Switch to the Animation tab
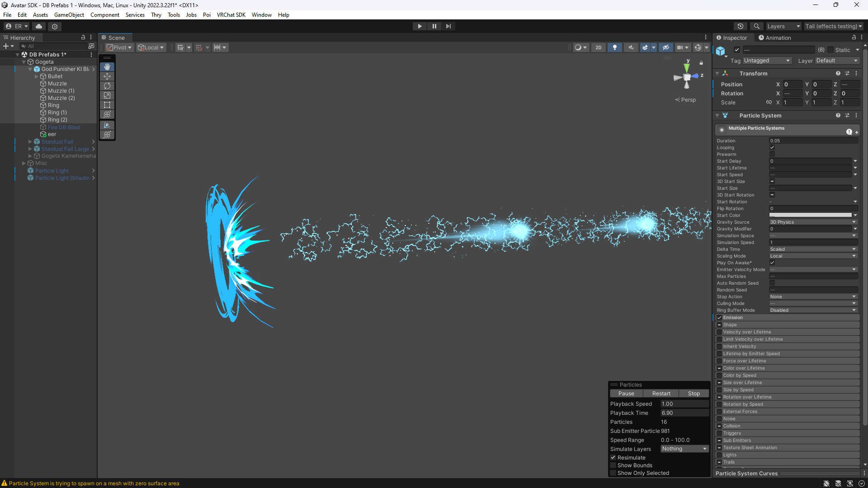 point(775,38)
